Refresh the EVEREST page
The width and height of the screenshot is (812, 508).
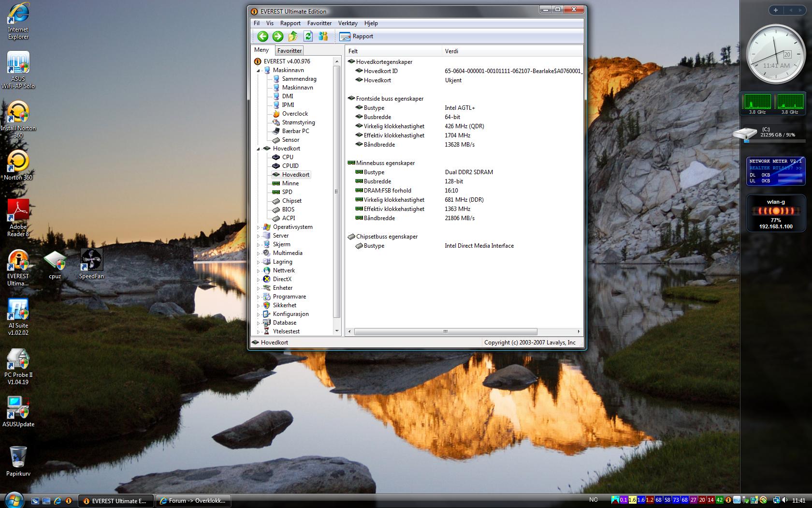pos(308,36)
